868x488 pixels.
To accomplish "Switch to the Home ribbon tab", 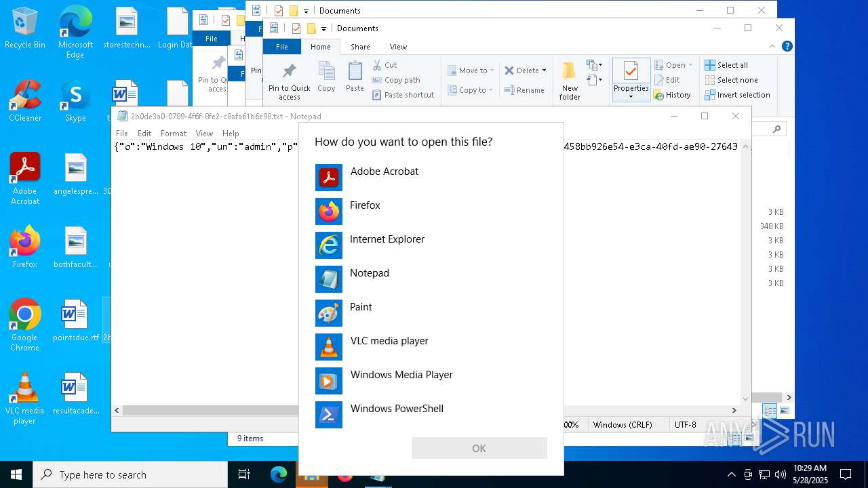I will (321, 47).
